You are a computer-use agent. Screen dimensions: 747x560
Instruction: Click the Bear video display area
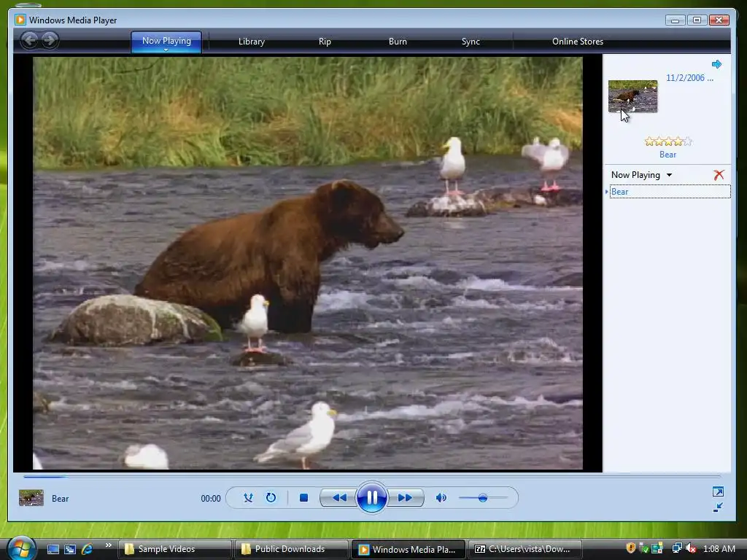tap(308, 262)
